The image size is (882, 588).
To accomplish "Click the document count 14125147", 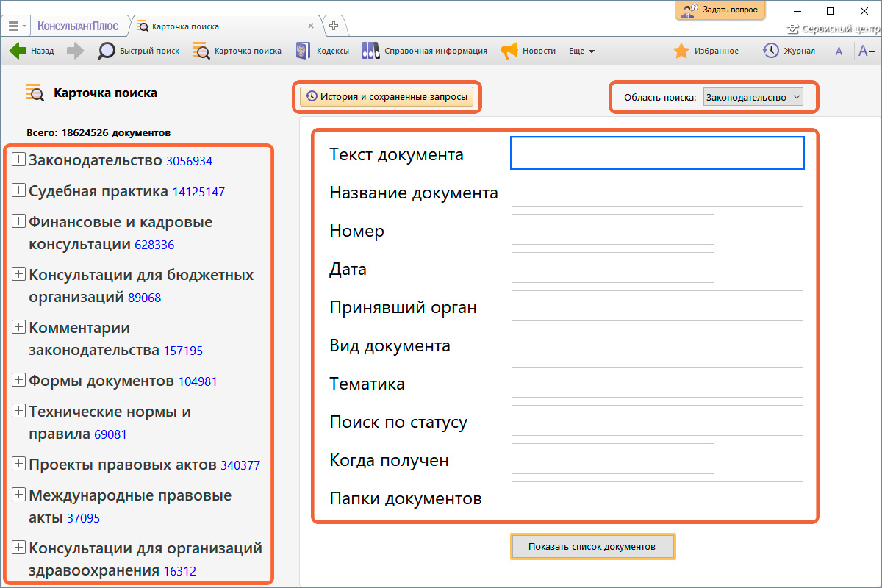I will tap(198, 192).
